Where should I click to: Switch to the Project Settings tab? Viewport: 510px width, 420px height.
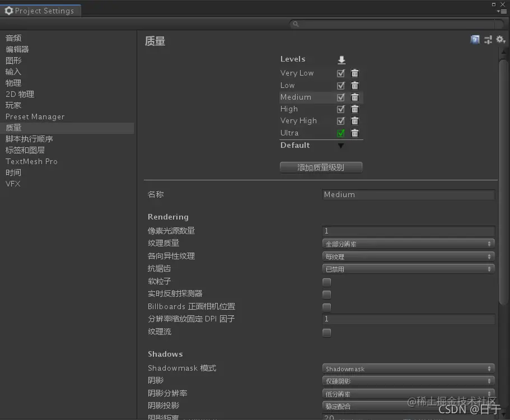click(40, 11)
